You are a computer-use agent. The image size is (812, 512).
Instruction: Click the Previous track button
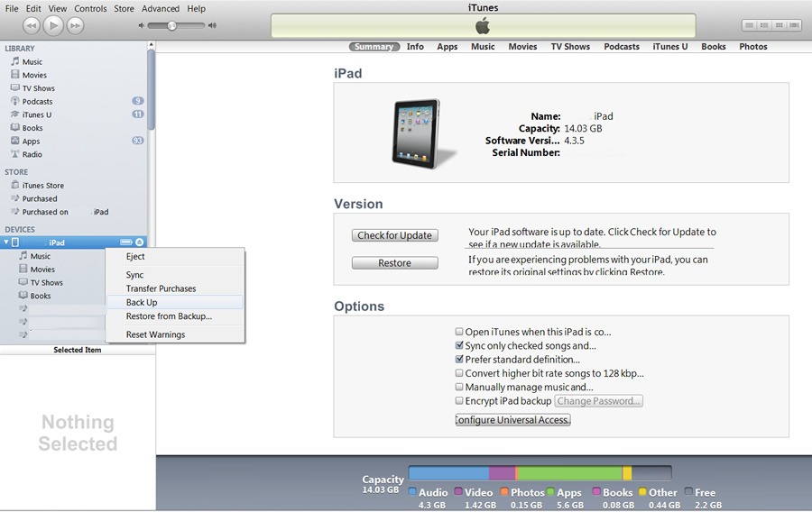pyautogui.click(x=32, y=25)
